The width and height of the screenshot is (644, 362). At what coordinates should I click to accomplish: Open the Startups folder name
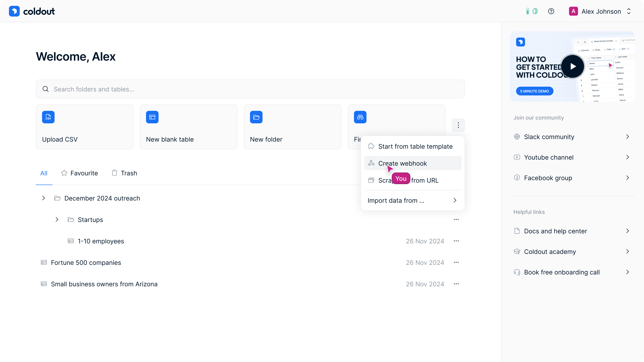[x=91, y=220]
